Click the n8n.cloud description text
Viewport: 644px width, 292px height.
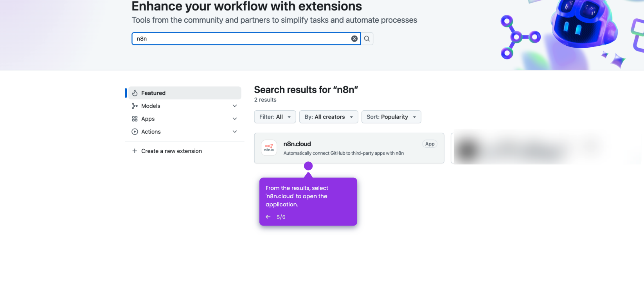pos(344,153)
